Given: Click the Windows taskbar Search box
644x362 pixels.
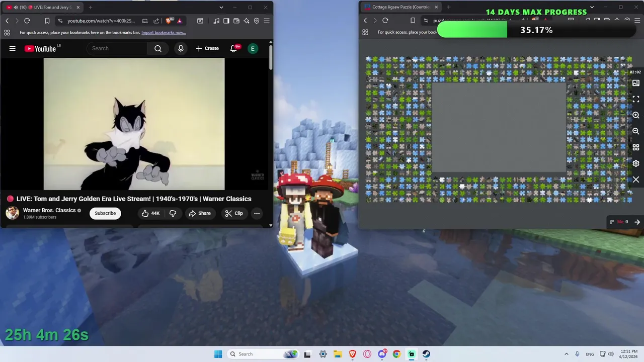Looking at the screenshot, I should (x=263, y=354).
